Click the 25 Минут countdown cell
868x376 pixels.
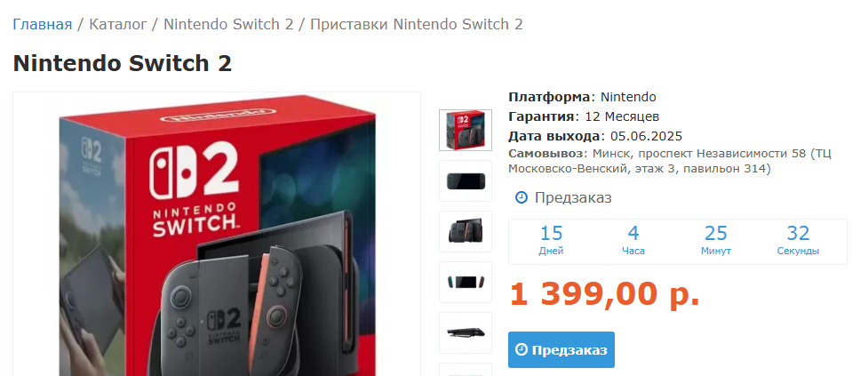click(x=716, y=242)
